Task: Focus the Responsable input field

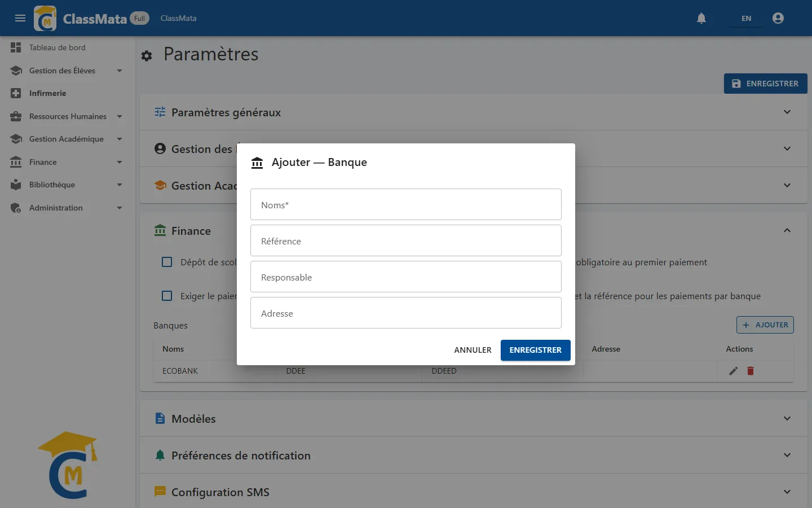Action: 406,277
